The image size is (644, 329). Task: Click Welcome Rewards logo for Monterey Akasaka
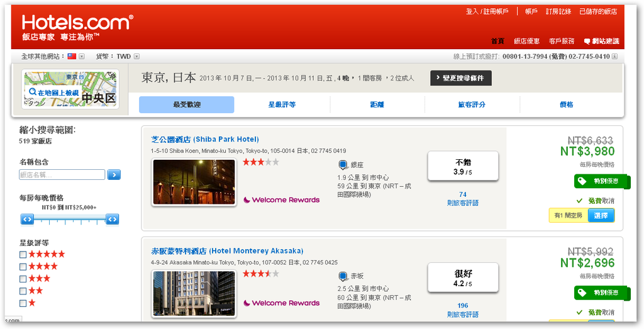pyautogui.click(x=281, y=303)
